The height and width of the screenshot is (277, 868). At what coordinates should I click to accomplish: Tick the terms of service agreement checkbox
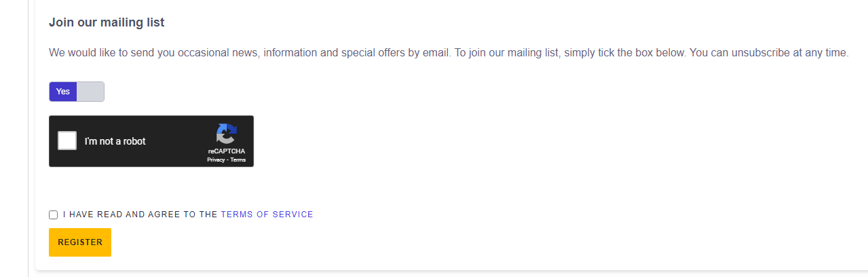[x=54, y=215]
